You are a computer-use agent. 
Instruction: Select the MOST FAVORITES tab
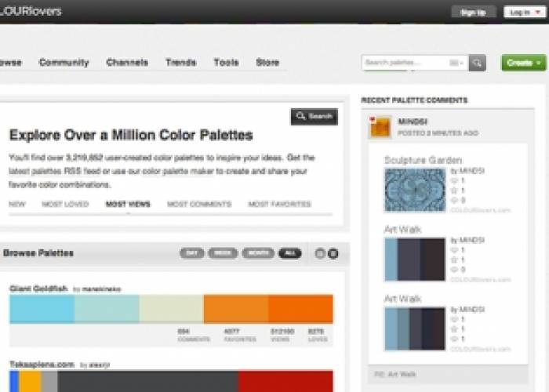279,204
